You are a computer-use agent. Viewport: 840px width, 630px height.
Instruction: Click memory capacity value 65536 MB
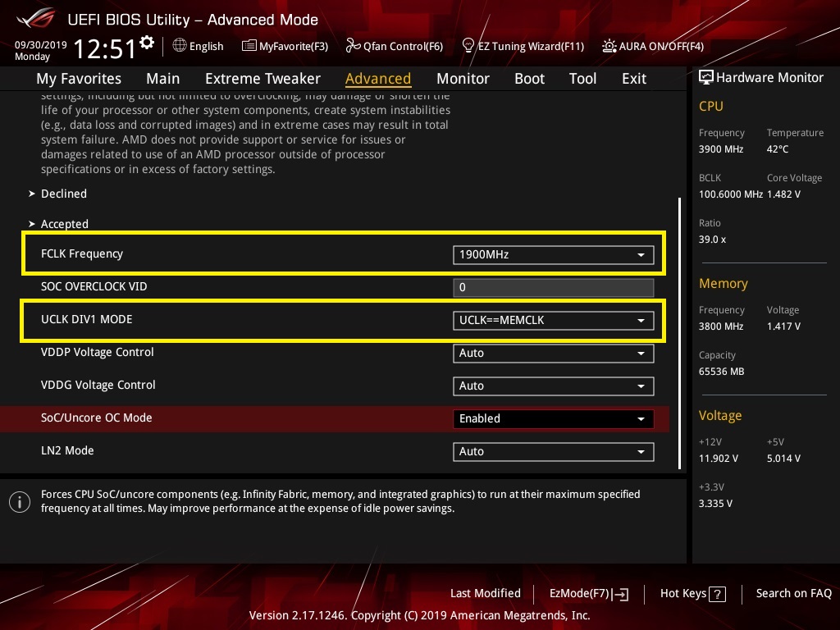[x=721, y=372]
